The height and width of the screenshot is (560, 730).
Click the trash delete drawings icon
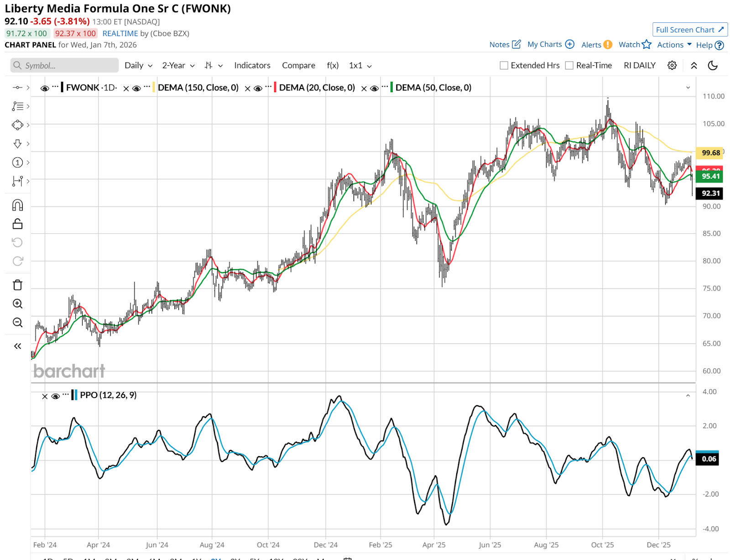[x=17, y=285]
